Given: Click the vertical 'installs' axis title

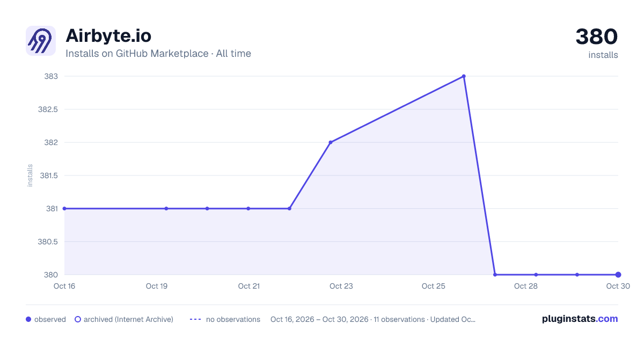Looking at the screenshot, I should tap(30, 175).
